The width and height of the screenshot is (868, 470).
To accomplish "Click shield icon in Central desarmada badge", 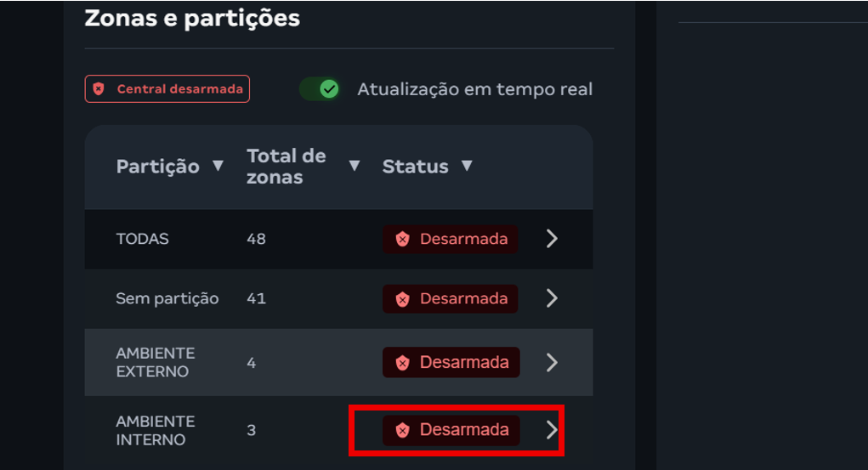I will [99, 89].
